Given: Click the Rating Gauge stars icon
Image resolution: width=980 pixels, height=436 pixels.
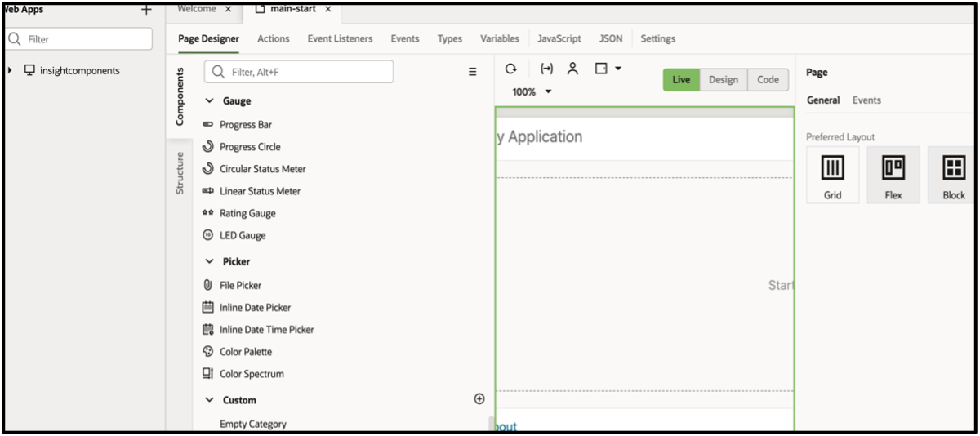Looking at the screenshot, I should (207, 213).
